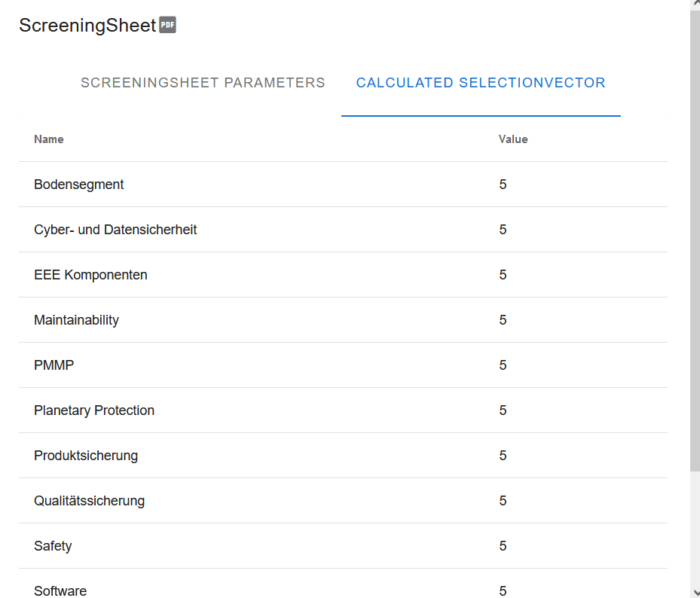Switch to Screeningsheet Parameters tab
700x598 pixels.
(203, 83)
